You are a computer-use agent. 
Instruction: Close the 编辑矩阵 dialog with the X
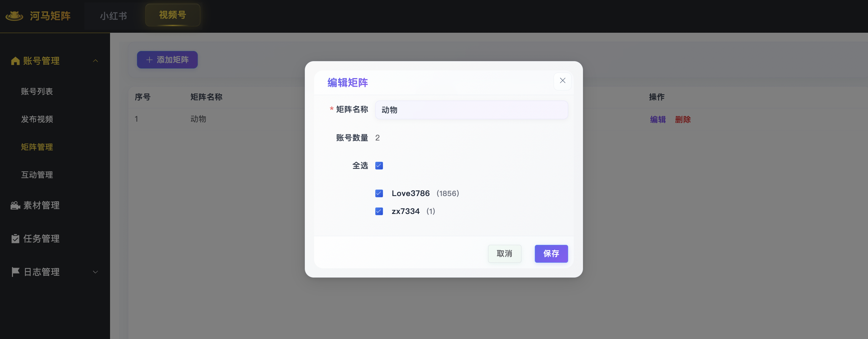coord(562,81)
